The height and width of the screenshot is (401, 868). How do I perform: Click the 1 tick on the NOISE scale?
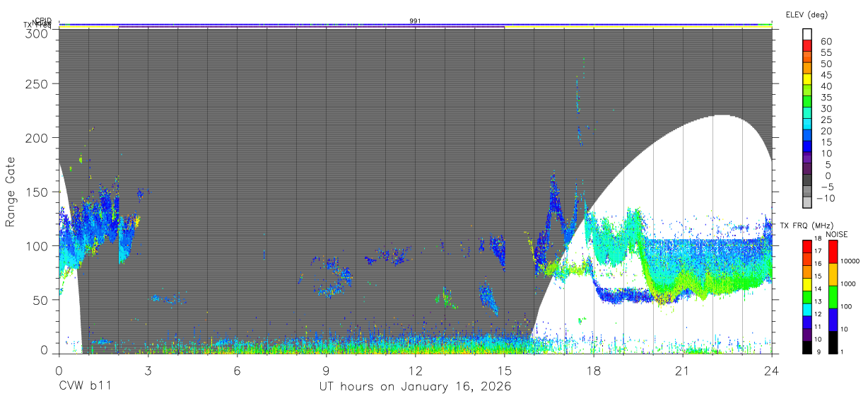point(843,352)
